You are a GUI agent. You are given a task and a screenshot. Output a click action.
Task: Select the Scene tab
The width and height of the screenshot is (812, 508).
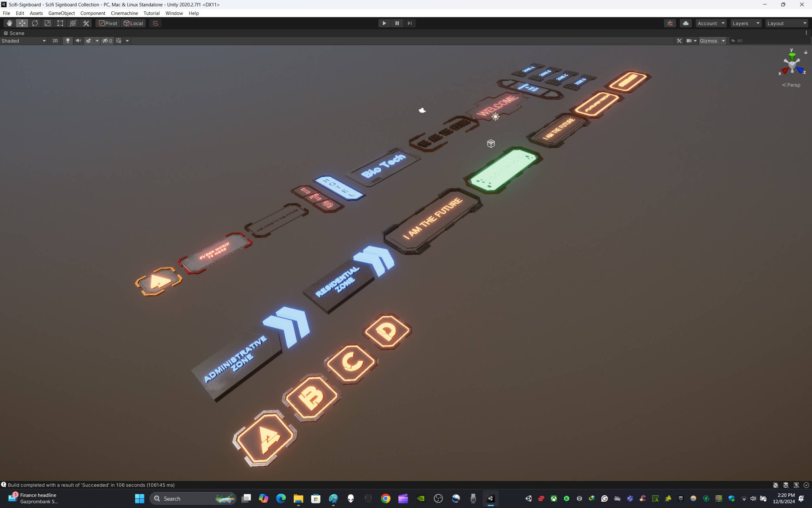click(x=14, y=33)
